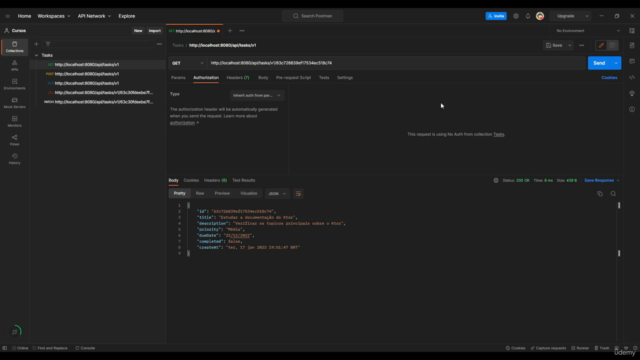640x360 pixels.
Task: Open the GET method dropdown
Action: pos(187,63)
